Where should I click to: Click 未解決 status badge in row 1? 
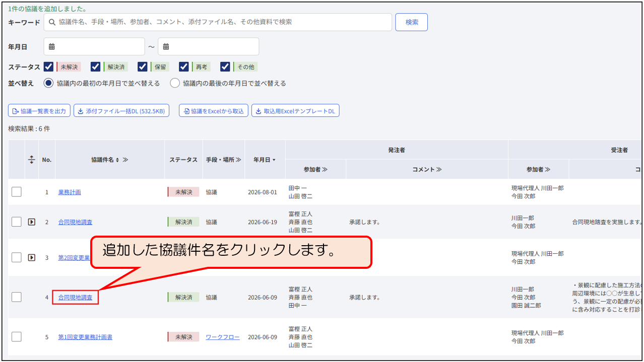coord(184,192)
